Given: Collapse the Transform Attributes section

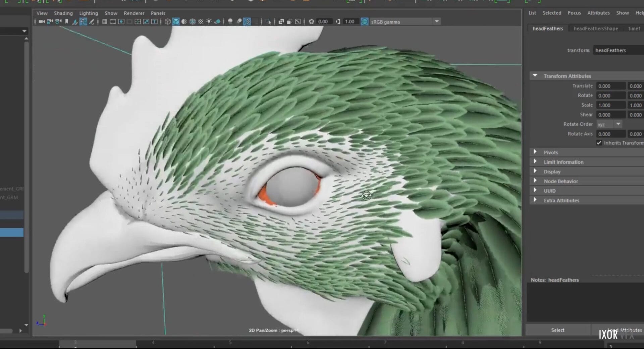Looking at the screenshot, I should (x=535, y=76).
